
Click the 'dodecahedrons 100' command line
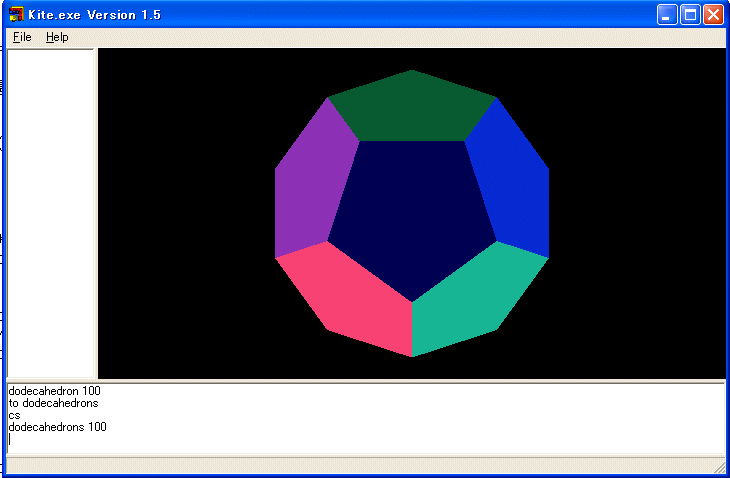click(57, 427)
